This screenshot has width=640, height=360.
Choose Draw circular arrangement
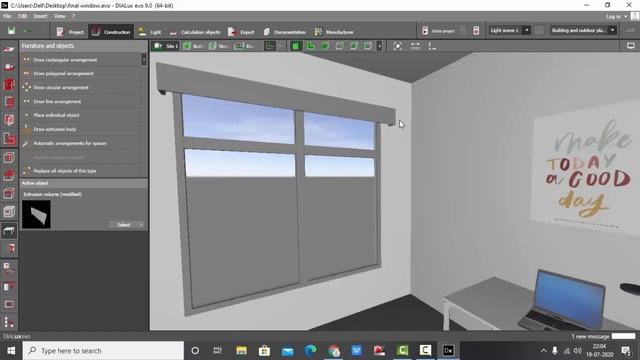pos(81,88)
